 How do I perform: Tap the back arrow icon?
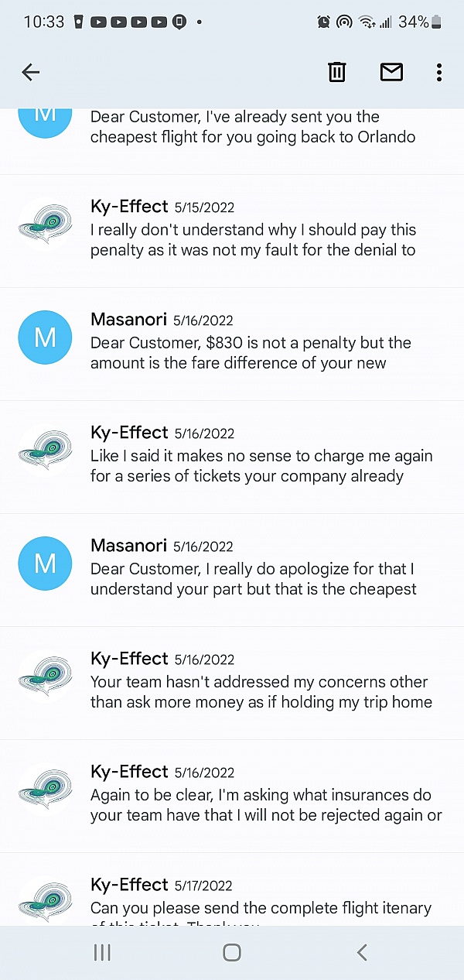31,73
